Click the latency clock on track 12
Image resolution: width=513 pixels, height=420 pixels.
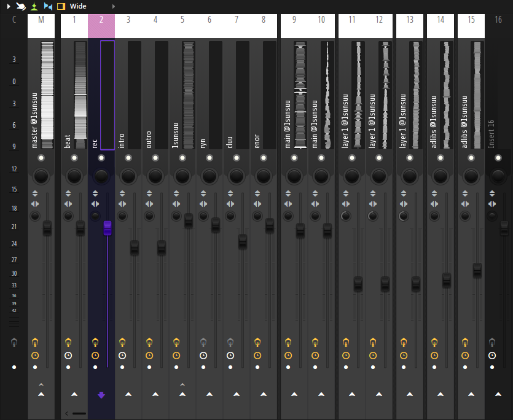tap(373, 356)
